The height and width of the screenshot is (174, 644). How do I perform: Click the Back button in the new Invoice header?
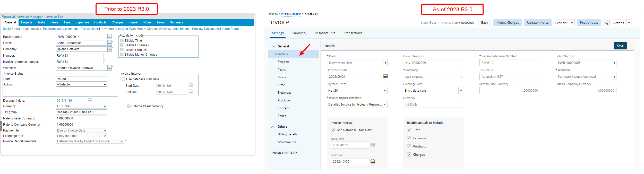point(484,23)
